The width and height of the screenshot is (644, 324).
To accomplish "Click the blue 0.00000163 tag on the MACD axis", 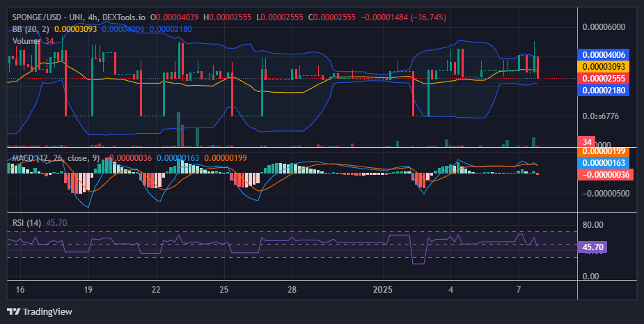I will (x=603, y=163).
